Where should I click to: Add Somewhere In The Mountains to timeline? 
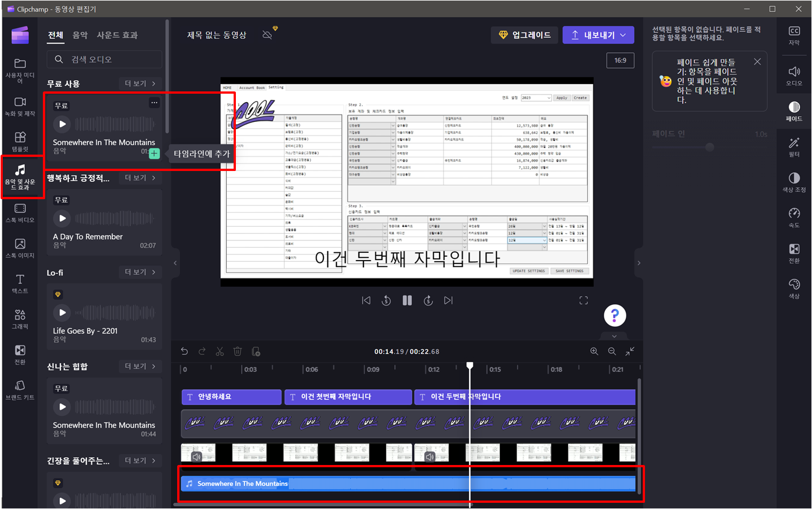[x=154, y=153]
